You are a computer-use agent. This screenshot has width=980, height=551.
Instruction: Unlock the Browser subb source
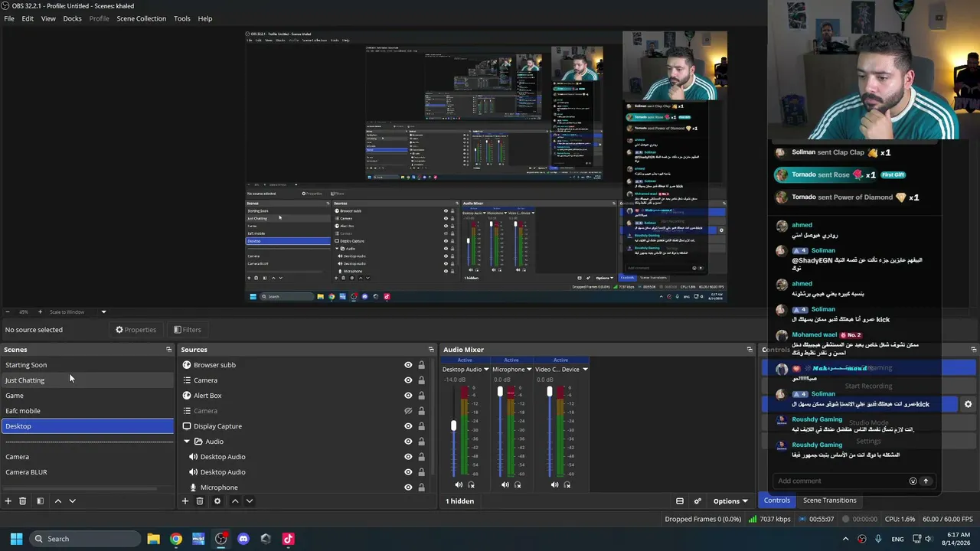(421, 365)
